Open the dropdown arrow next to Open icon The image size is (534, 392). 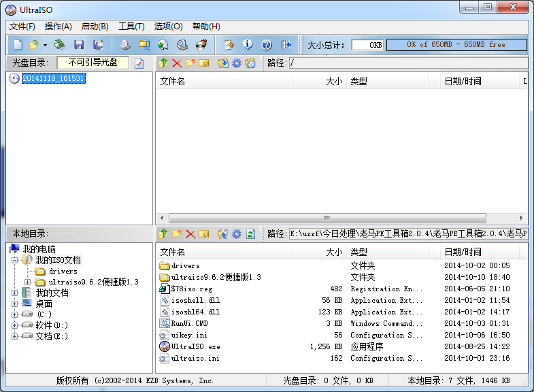click(45, 45)
